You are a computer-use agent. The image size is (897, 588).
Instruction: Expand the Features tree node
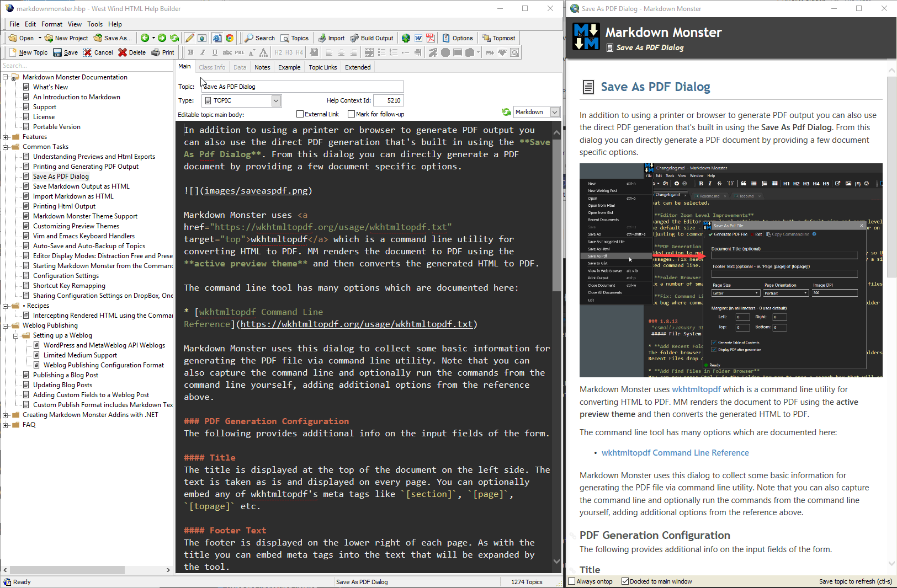pos(6,137)
